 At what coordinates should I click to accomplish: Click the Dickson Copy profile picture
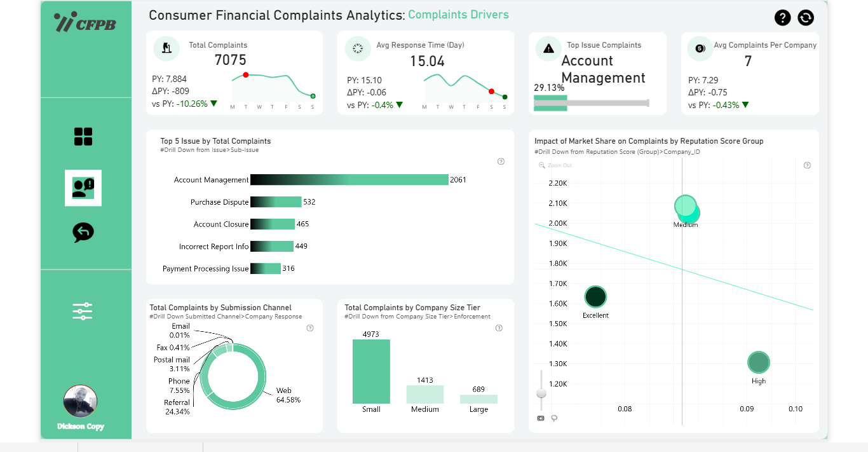tap(80, 402)
